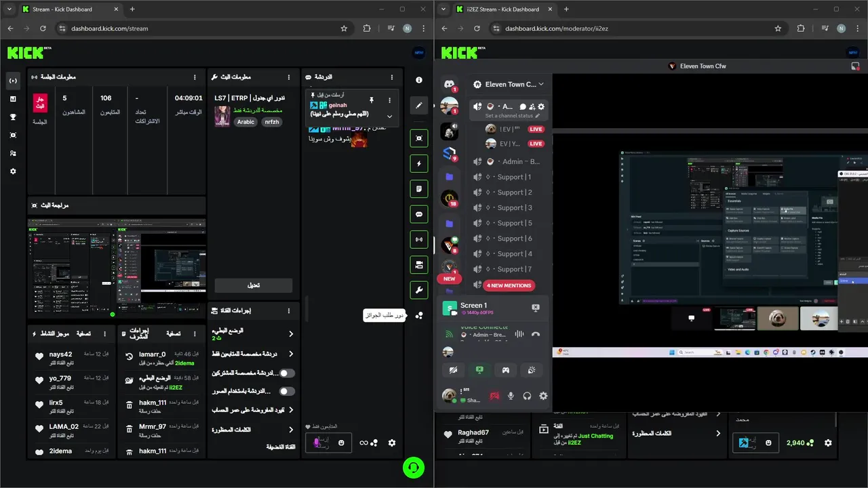
Task: Open the analytics chart icon in left sidebar
Action: point(13,99)
